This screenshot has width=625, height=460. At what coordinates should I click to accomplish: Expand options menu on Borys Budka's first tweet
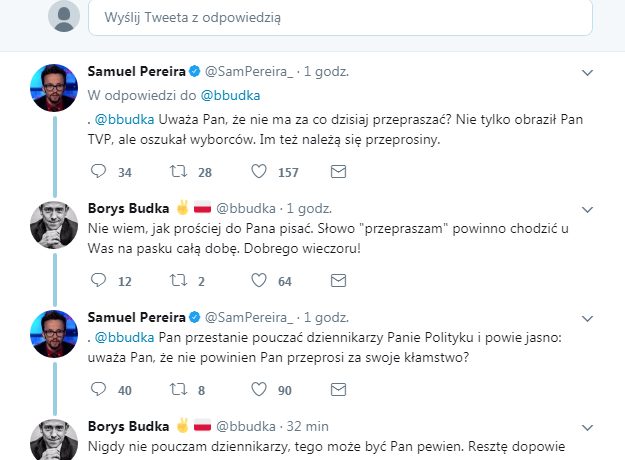pyautogui.click(x=588, y=210)
